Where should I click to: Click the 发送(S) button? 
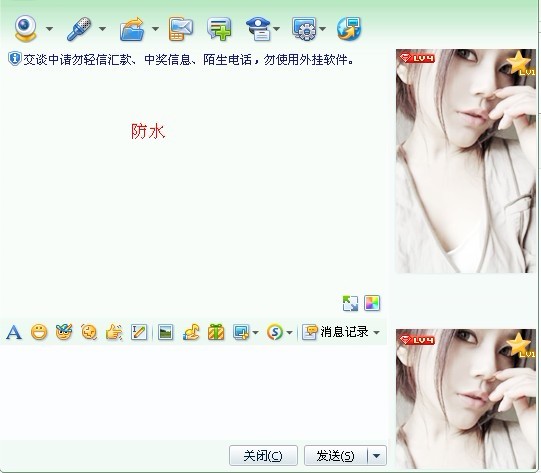[x=336, y=455]
